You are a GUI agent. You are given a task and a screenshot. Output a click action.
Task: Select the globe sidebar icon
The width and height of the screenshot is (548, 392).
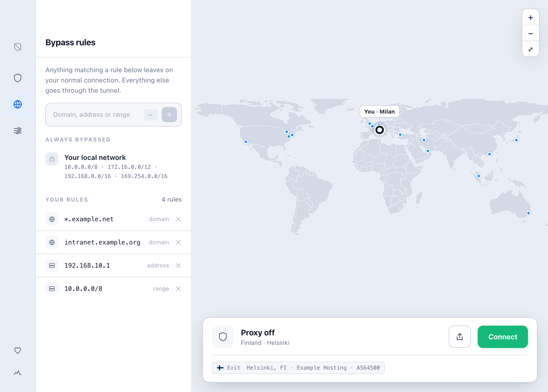18,104
